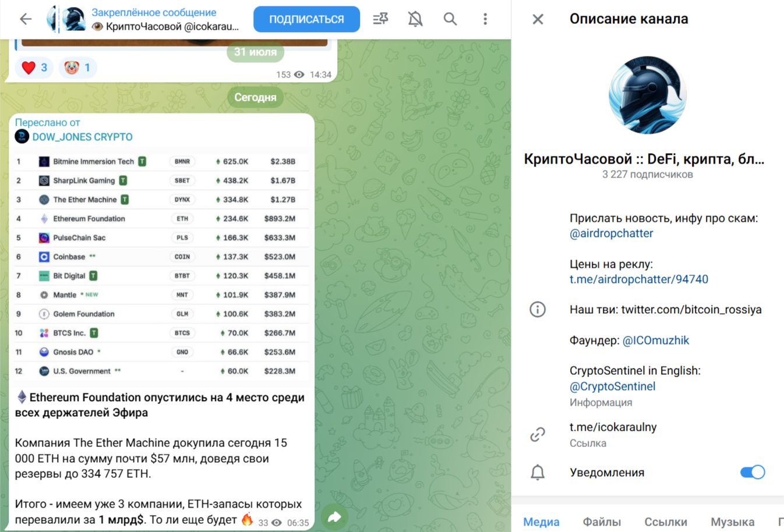Viewport: 784px width, 532px height.
Task: Click the fire emoji ending the post
Action: coord(247,519)
